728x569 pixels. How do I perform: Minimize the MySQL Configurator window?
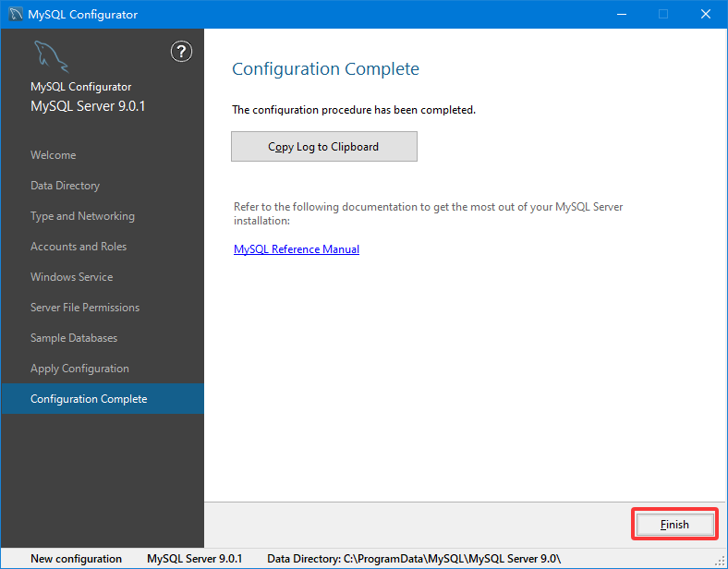click(x=622, y=15)
